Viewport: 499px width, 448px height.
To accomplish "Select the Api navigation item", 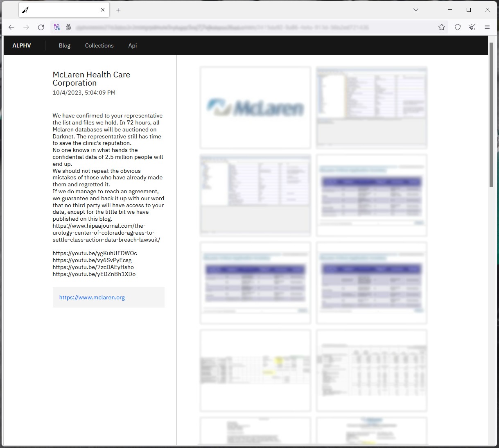I will click(x=132, y=45).
